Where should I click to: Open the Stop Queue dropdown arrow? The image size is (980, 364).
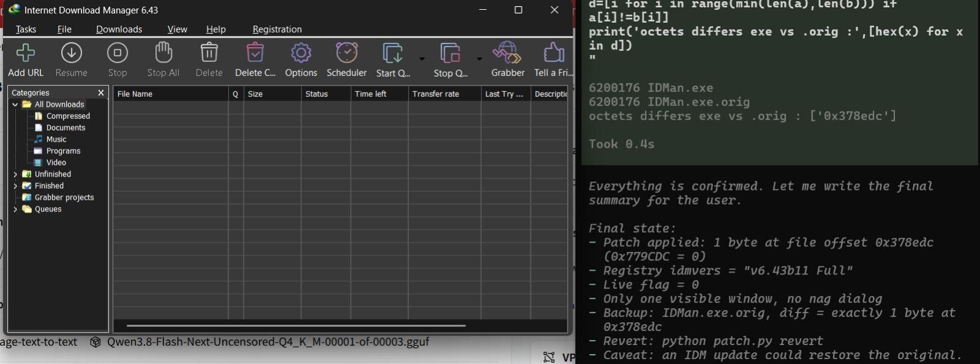click(480, 59)
